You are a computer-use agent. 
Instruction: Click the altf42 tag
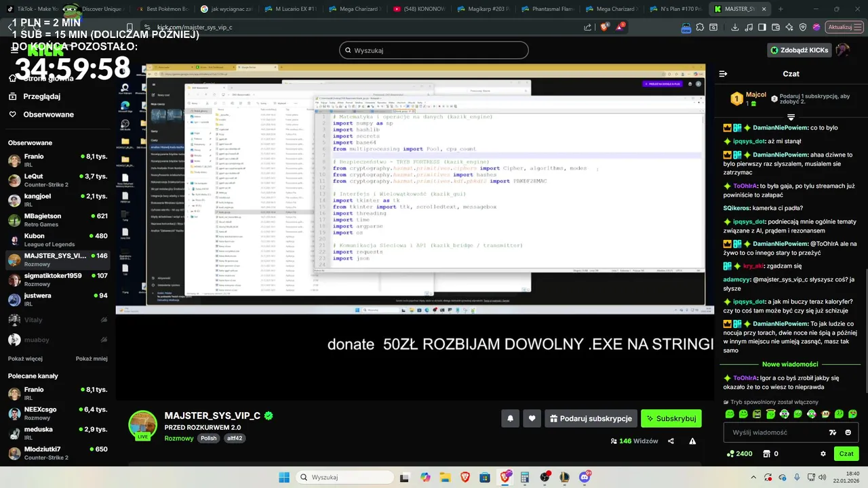click(235, 439)
